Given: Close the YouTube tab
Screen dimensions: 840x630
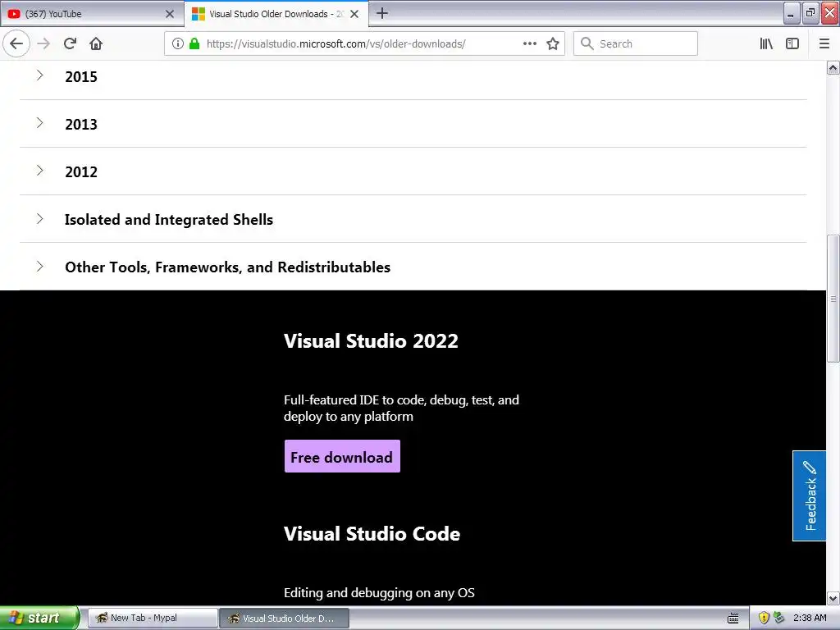Looking at the screenshot, I should (170, 14).
